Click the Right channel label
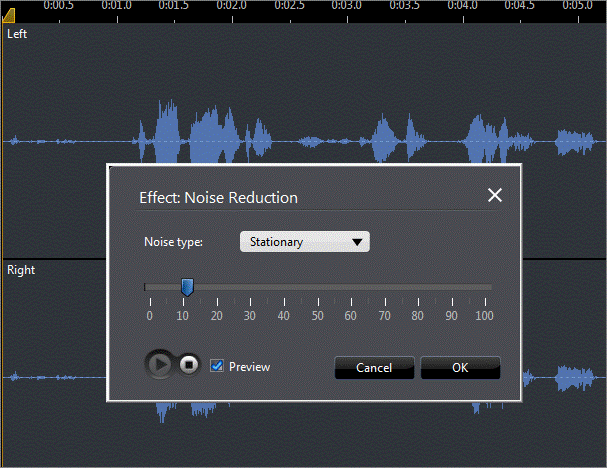 [21, 270]
